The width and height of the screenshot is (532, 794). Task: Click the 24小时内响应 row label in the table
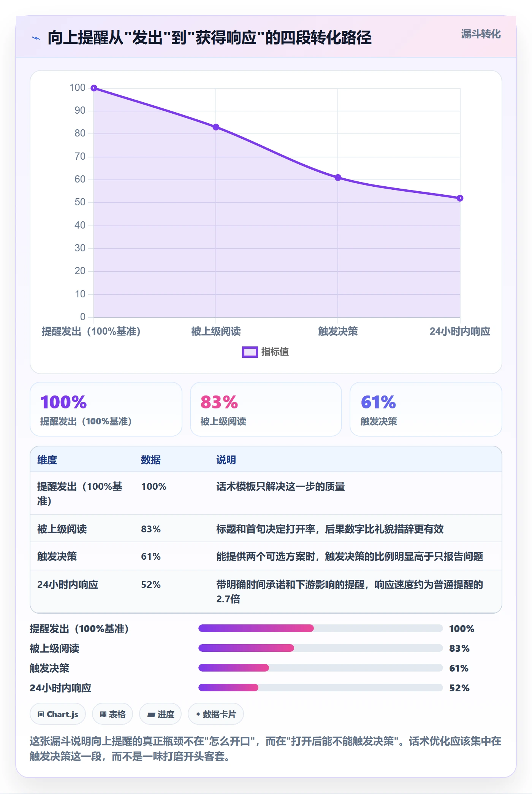[68, 584]
